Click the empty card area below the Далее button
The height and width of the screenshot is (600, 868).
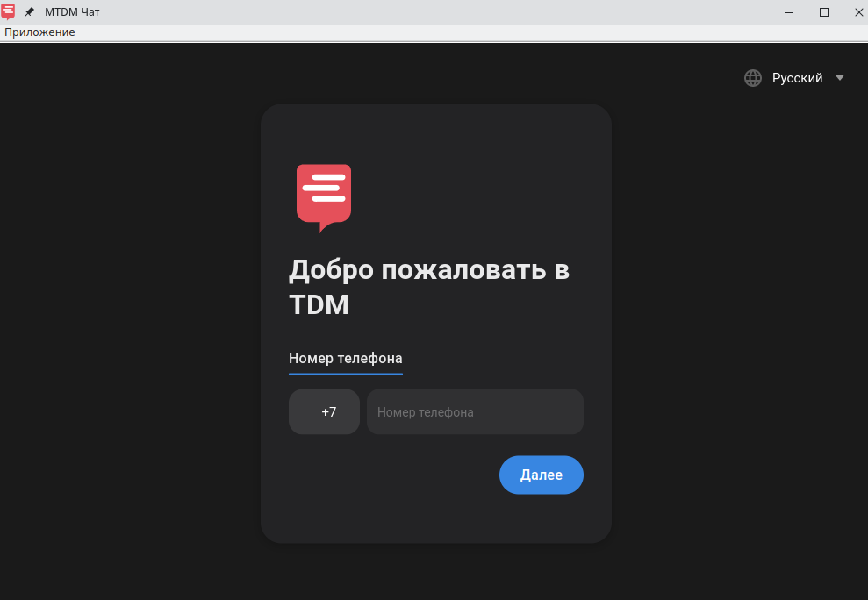pyautogui.click(x=436, y=518)
